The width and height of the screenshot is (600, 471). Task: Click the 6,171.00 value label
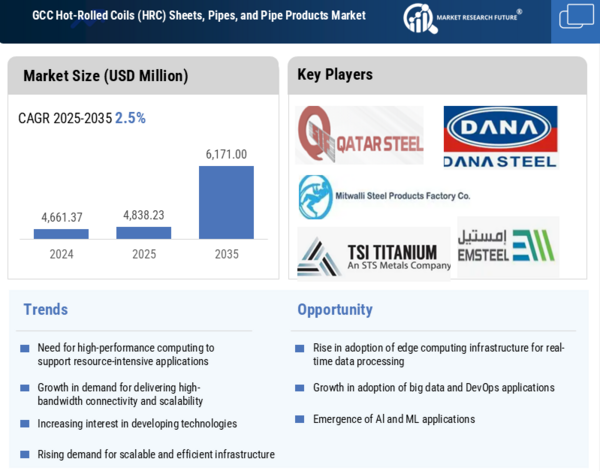tap(226, 154)
